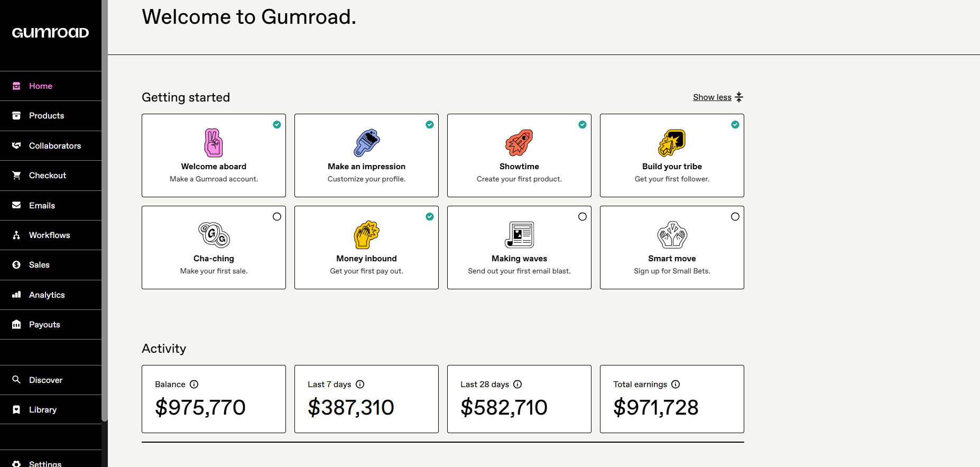Click the Balance info icon

(x=194, y=384)
